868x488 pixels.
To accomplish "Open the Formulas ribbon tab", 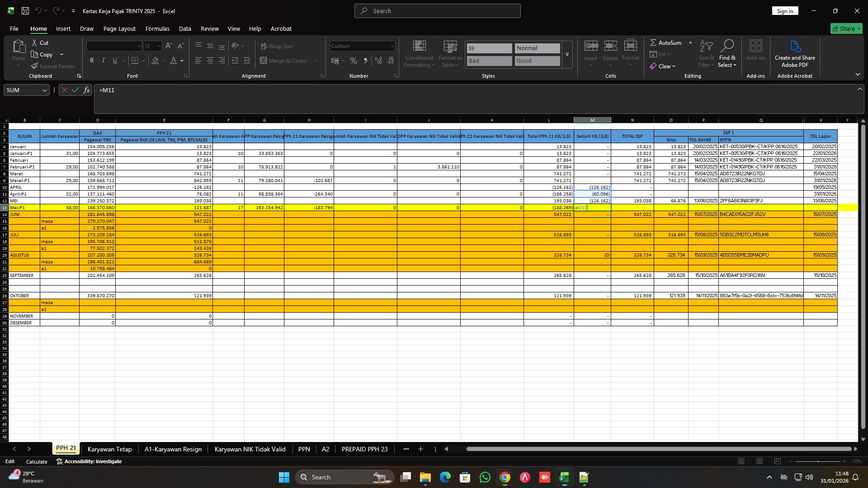I will [x=157, y=28].
